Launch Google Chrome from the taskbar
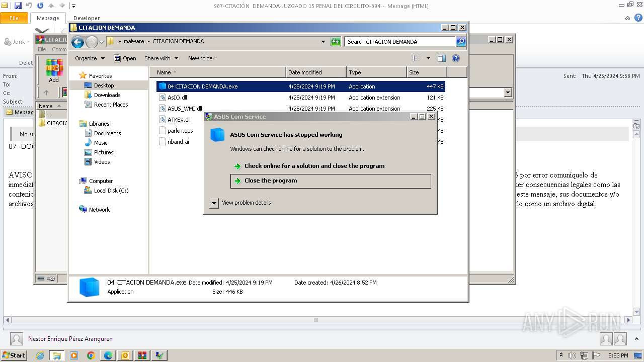The height and width of the screenshot is (362, 644). tap(91, 355)
